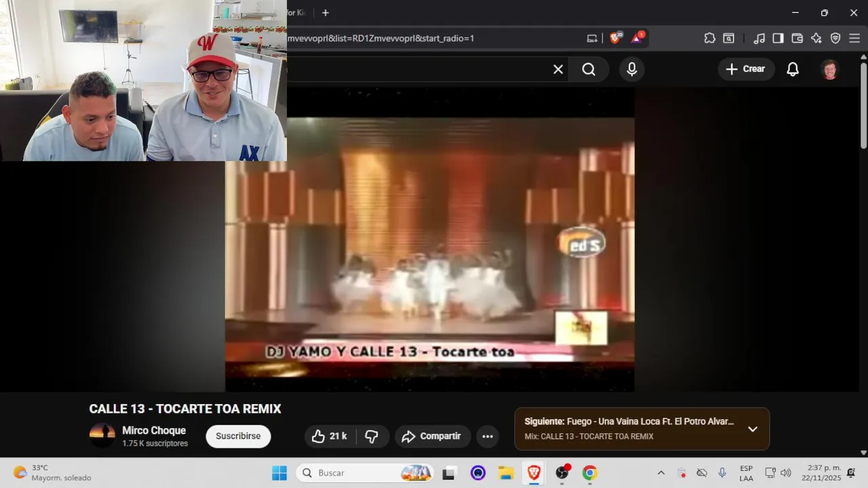The width and height of the screenshot is (868, 488).
Task: Click the taskbar Buscar search box
Action: 365,473
